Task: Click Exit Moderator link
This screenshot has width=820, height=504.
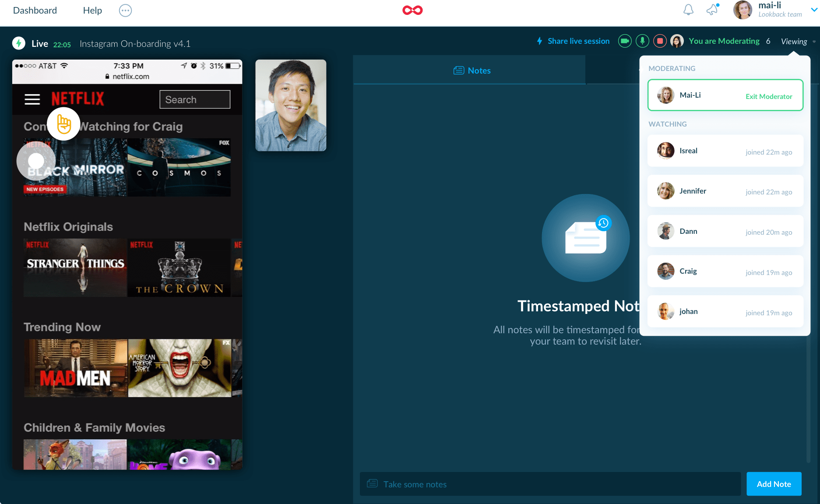Action: (768, 96)
